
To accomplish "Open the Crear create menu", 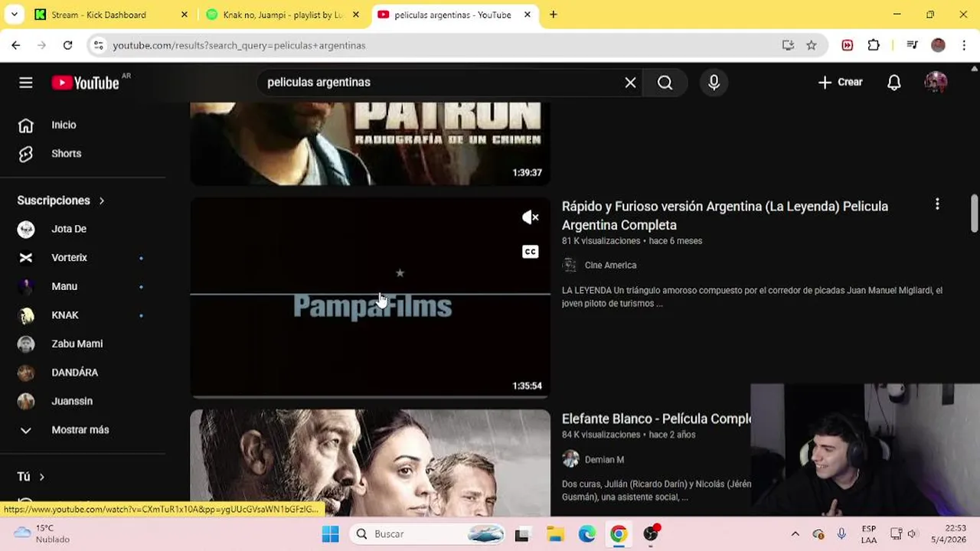I will [x=840, y=83].
